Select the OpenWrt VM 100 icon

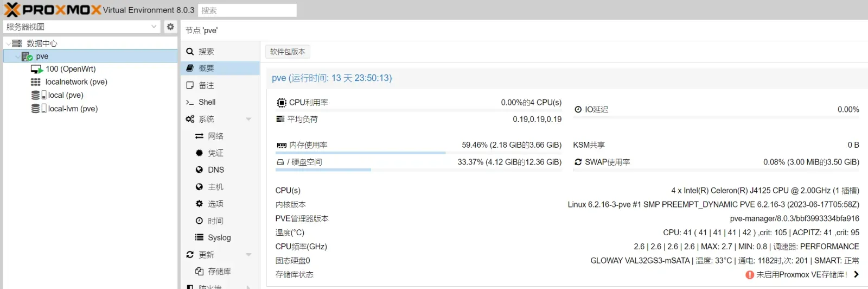click(x=37, y=69)
